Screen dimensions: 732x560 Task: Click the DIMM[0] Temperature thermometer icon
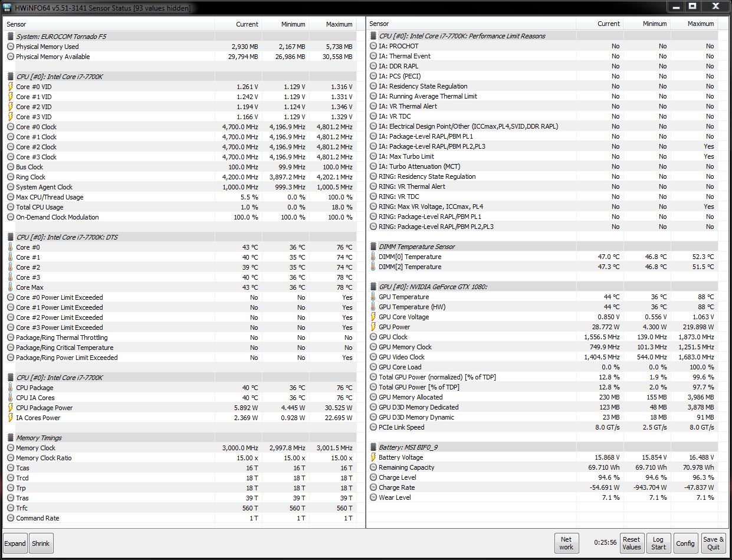[373, 257]
